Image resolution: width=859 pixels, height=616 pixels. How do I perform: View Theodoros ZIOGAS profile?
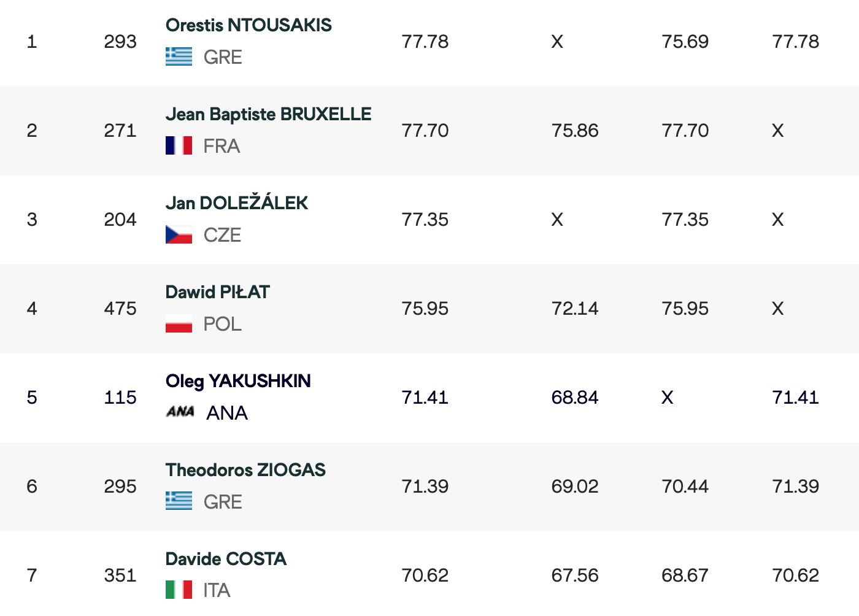point(245,470)
